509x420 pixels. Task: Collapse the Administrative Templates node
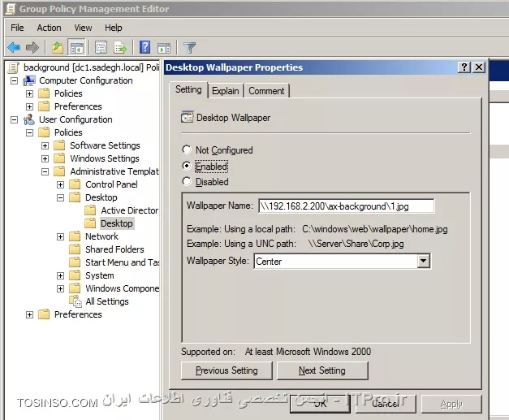(45, 171)
